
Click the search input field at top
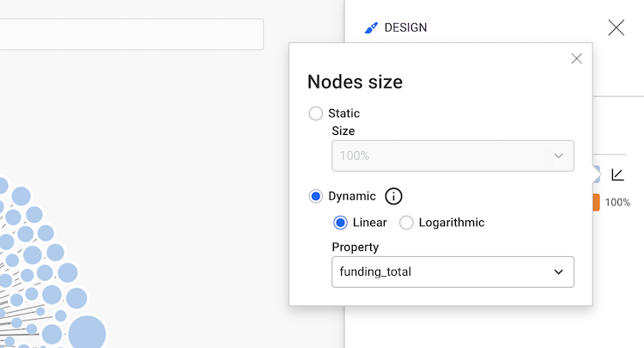click(129, 34)
